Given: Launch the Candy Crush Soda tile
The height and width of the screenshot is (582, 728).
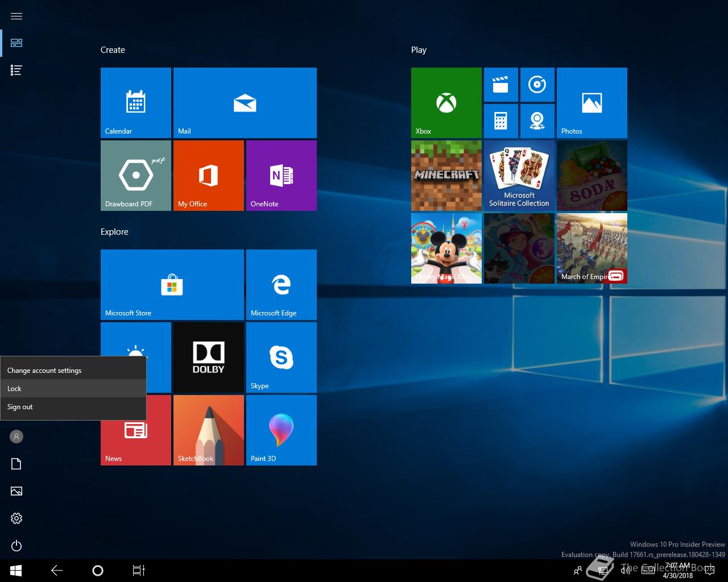Looking at the screenshot, I should coord(592,176).
